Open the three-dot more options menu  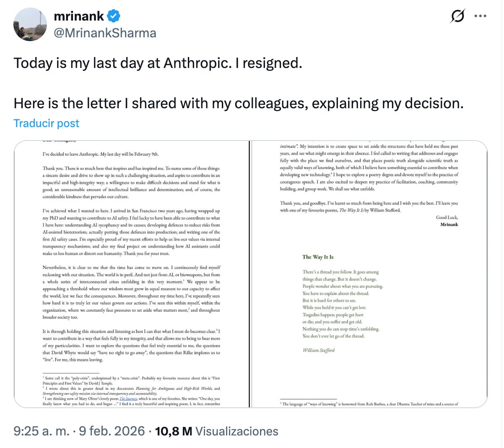pyautogui.click(x=480, y=16)
